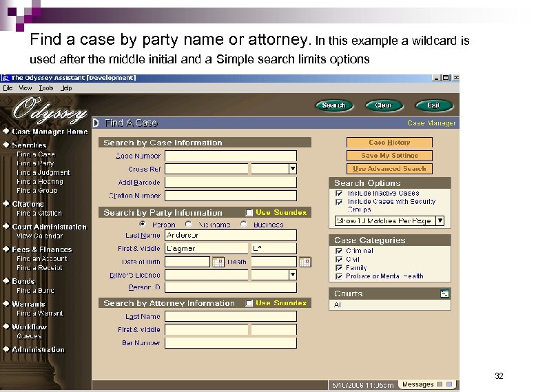This screenshot has width=536, height=392.
Task: Go to Find a Receipt
Action: point(40,267)
